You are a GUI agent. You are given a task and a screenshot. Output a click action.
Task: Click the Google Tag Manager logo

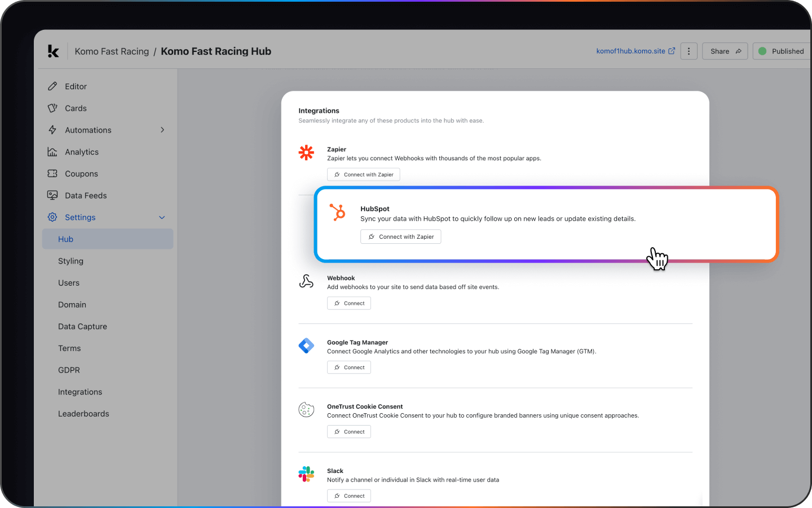point(306,345)
